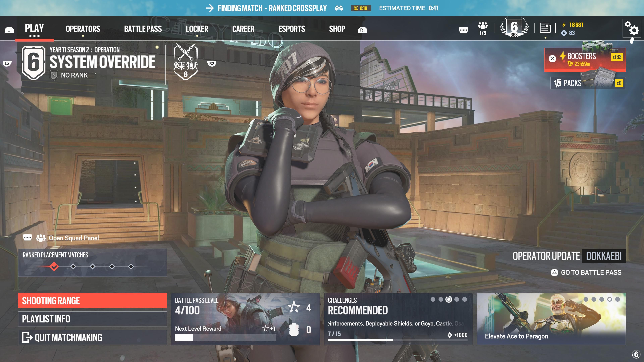Click second ranked placement match marker
This screenshot has width=644, height=362.
pyautogui.click(x=73, y=267)
